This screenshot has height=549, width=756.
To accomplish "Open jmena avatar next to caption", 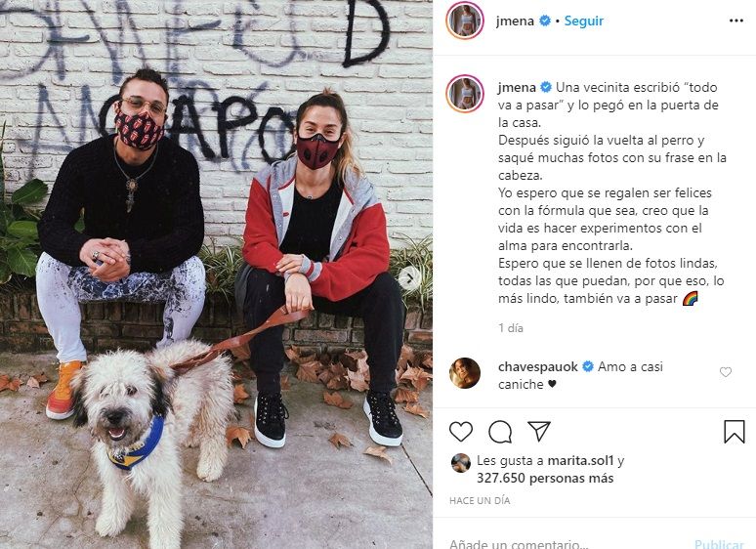I will click(465, 94).
